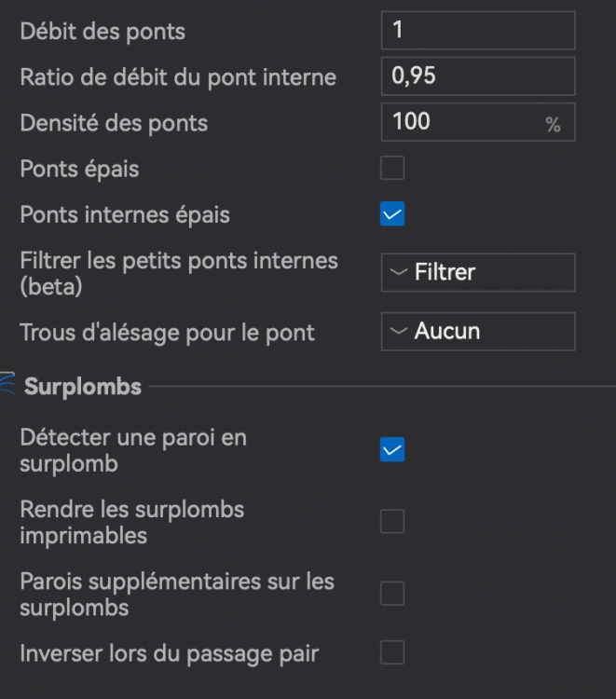616x699 pixels.
Task: Click the Ponts internes épais label
Action: [x=125, y=214]
